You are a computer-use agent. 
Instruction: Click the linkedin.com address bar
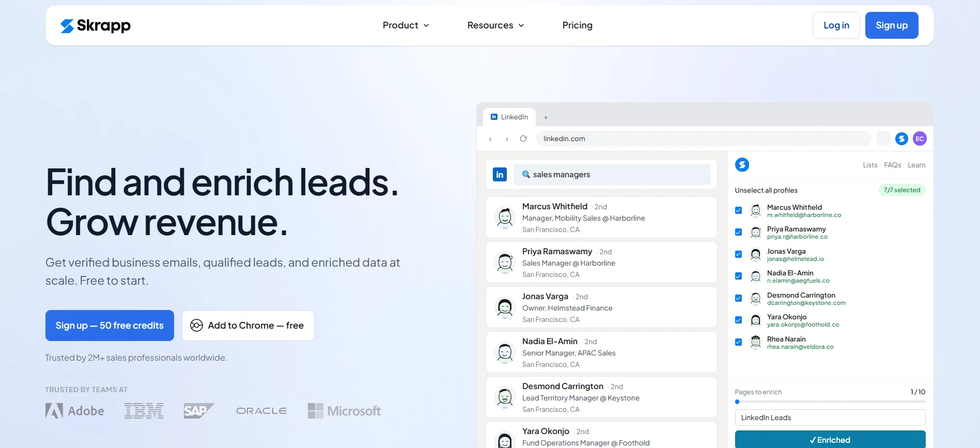pyautogui.click(x=704, y=138)
